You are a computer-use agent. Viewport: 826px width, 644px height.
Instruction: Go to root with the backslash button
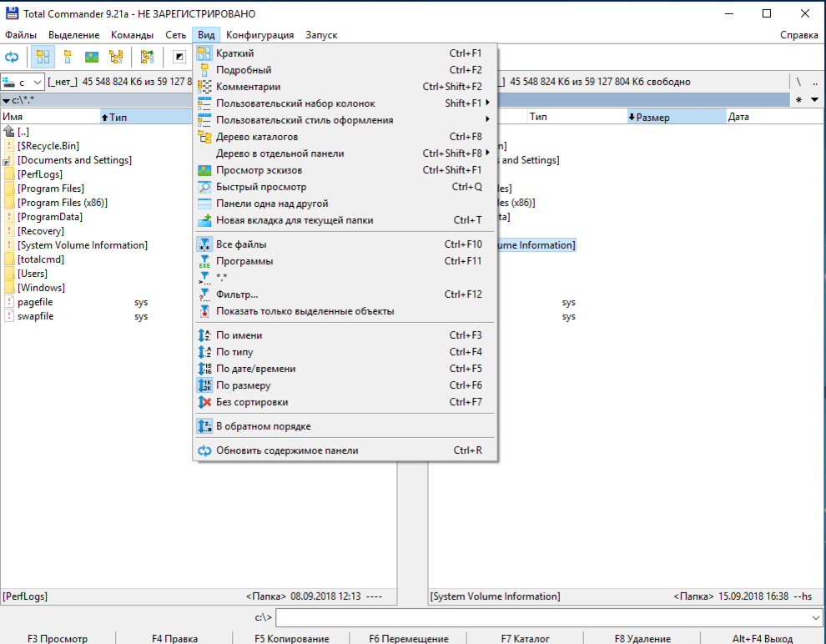798,82
